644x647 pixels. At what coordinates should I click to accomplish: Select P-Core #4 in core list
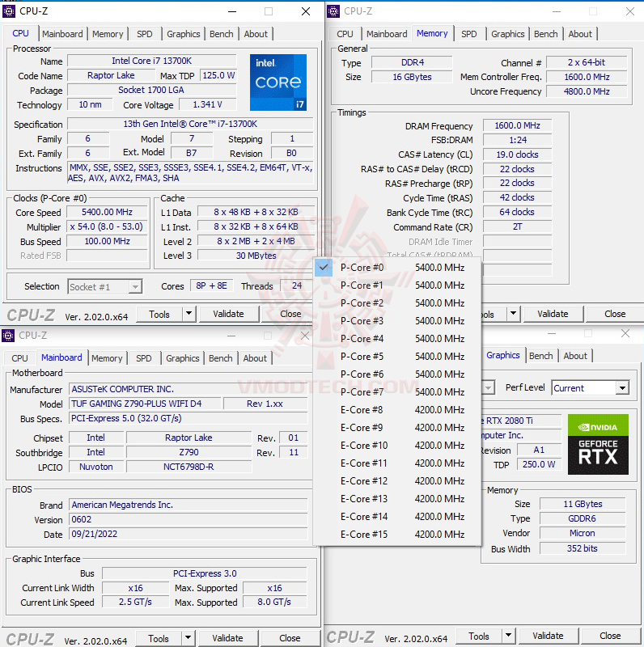pyautogui.click(x=397, y=338)
